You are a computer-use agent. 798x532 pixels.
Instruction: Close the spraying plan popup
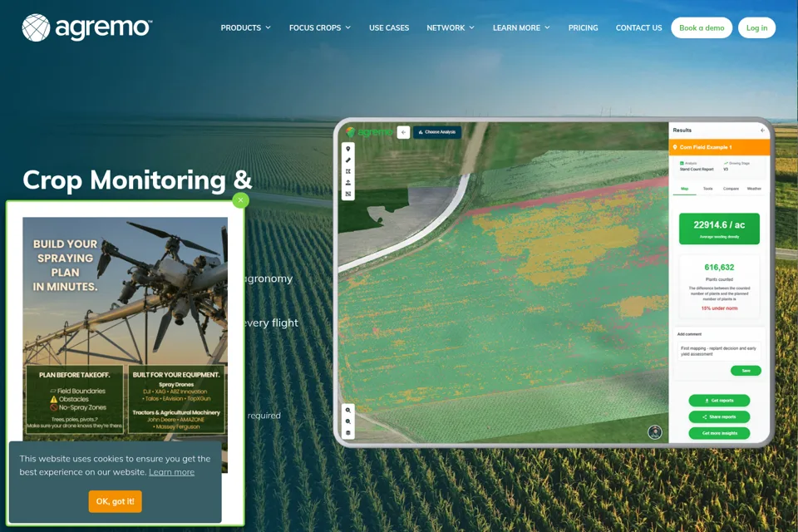[241, 200]
